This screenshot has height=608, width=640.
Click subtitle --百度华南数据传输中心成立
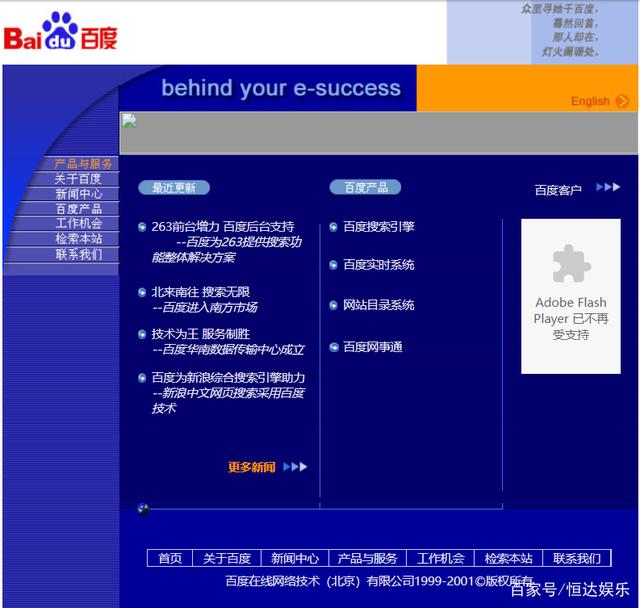[x=229, y=350]
